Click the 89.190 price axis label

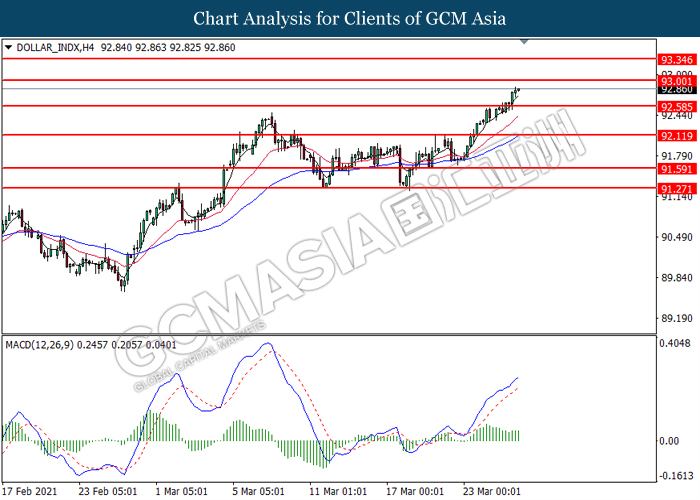(x=676, y=318)
